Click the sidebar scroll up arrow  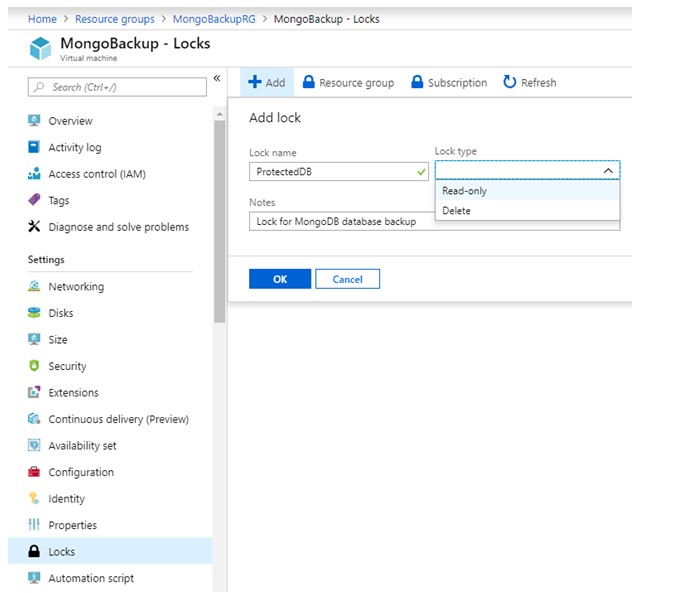[x=219, y=114]
